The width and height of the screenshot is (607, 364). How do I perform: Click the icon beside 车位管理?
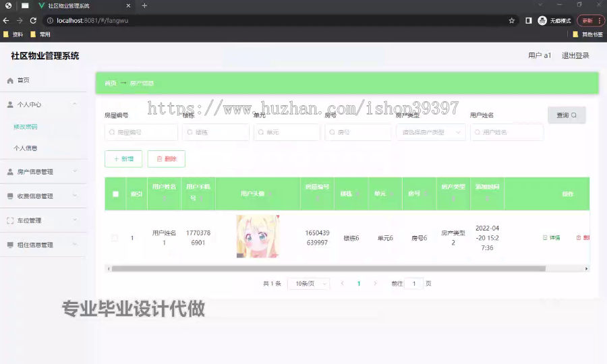(x=10, y=220)
